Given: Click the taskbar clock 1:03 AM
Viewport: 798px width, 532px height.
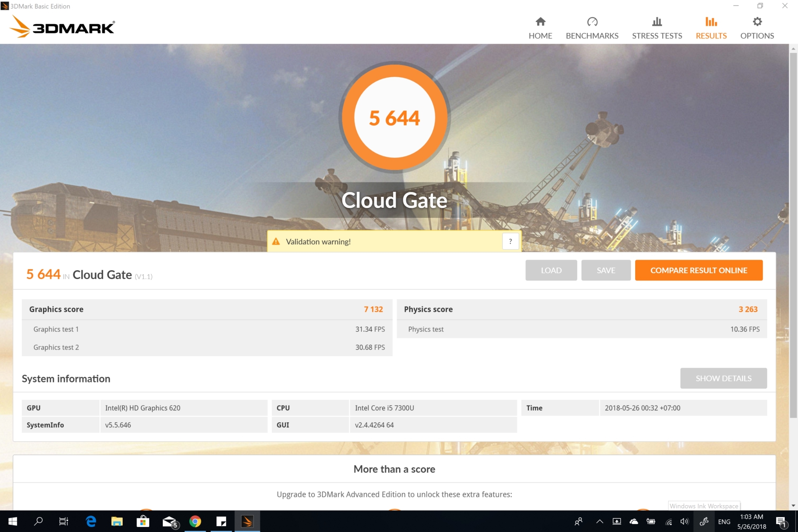Looking at the screenshot, I should (x=752, y=521).
